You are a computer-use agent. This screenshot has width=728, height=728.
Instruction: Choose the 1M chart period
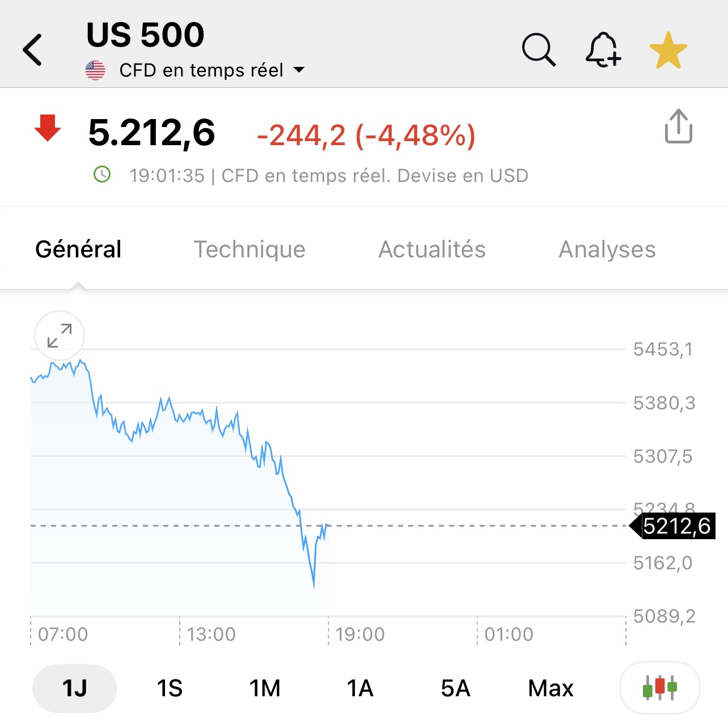click(265, 688)
